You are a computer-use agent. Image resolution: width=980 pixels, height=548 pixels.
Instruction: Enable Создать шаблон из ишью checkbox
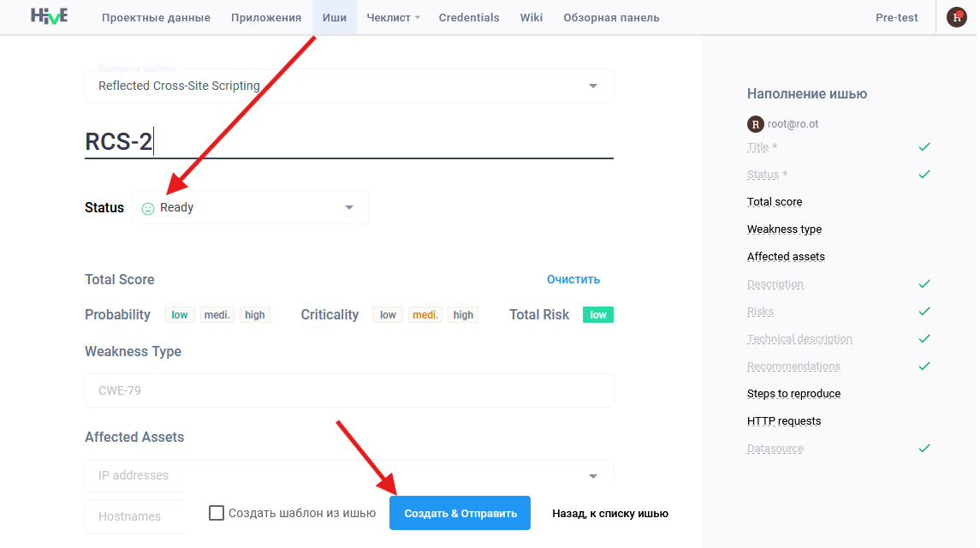pos(217,513)
